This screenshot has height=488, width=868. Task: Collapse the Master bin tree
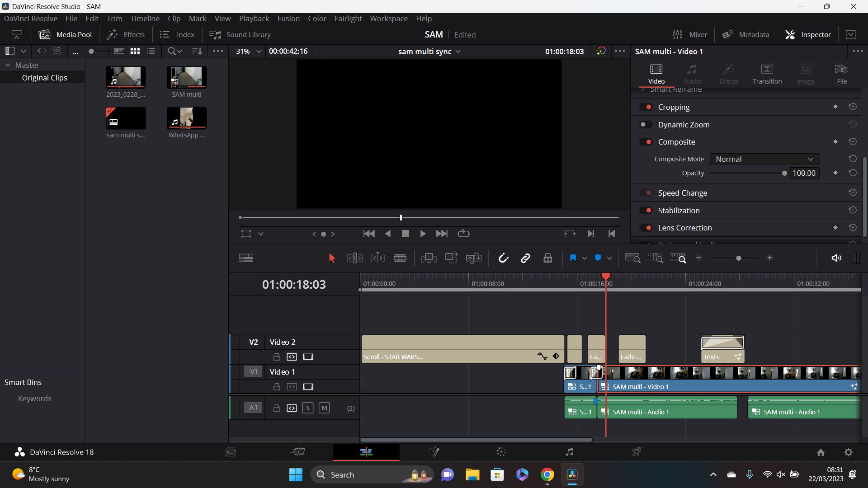(x=8, y=65)
